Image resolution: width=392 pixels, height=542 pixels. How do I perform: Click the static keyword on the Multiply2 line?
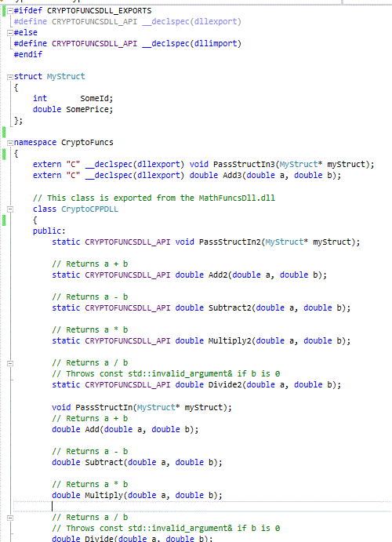coord(66,341)
